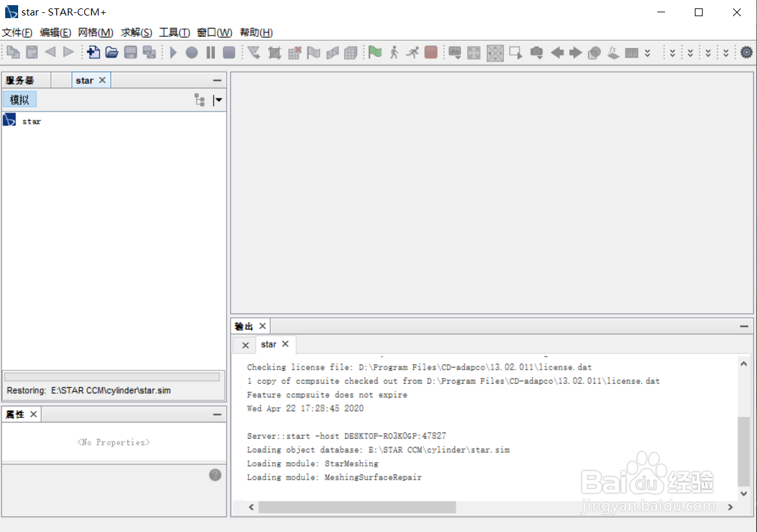Click the Copy toolbar icon
The height and width of the screenshot is (532, 757).
click(x=14, y=52)
